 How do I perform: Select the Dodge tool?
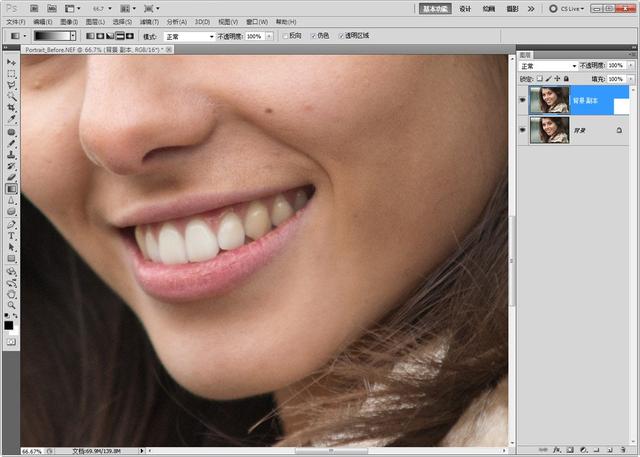click(x=11, y=211)
